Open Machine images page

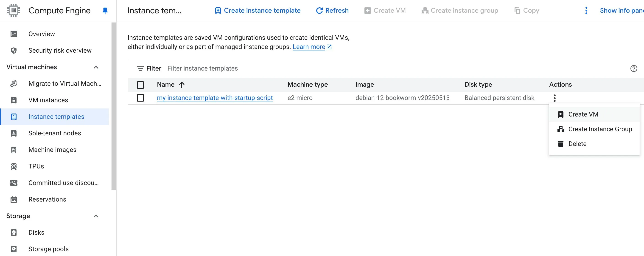[x=54, y=150]
